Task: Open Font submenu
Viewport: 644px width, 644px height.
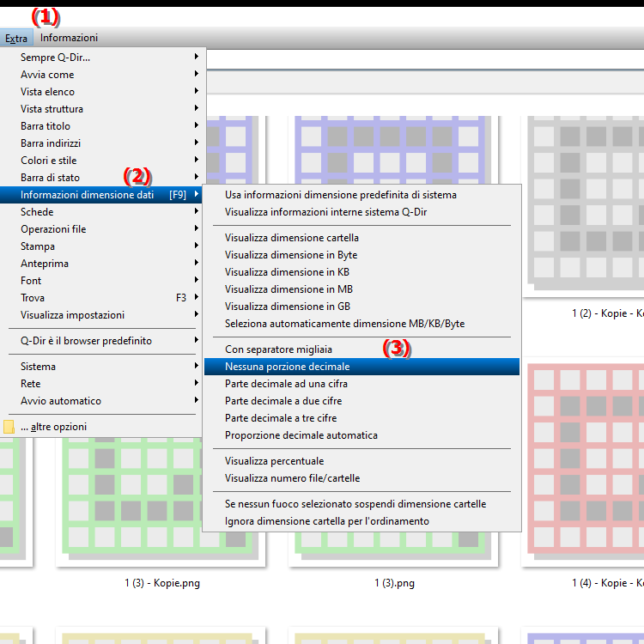Action: pos(101,281)
